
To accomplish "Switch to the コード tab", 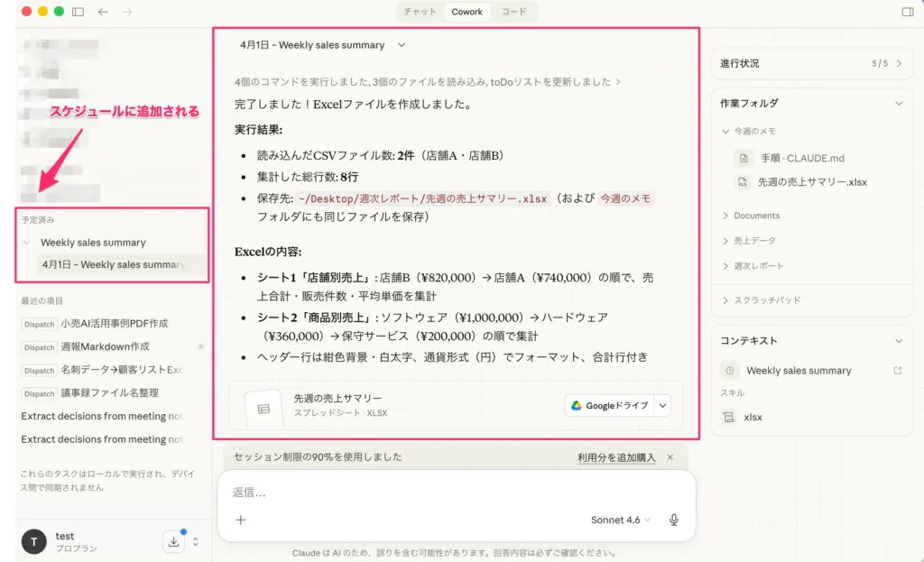I will pos(515,12).
